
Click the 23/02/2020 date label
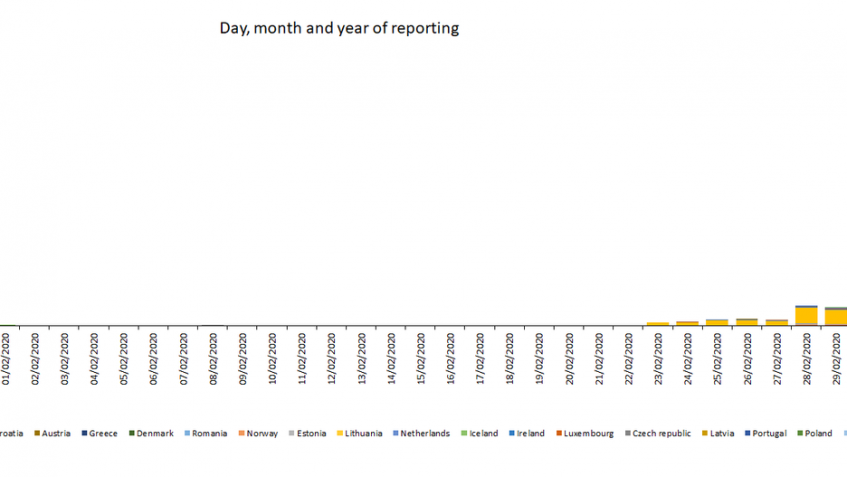point(658,359)
